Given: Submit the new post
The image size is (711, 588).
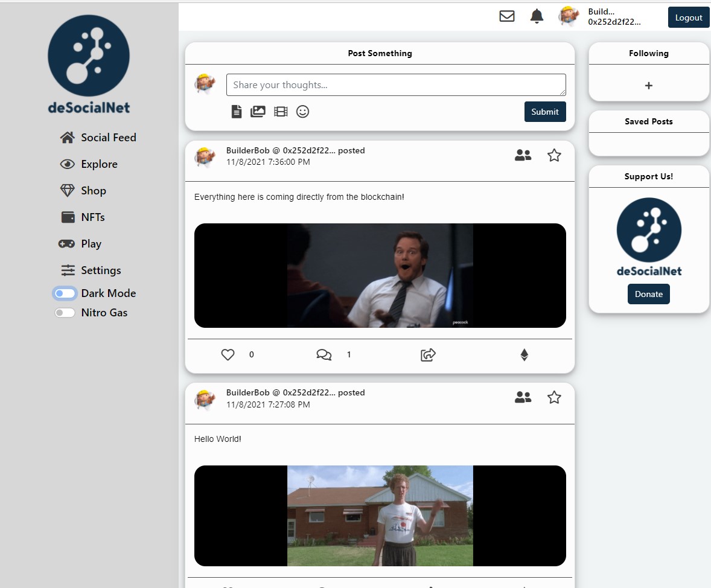Looking at the screenshot, I should [x=545, y=112].
